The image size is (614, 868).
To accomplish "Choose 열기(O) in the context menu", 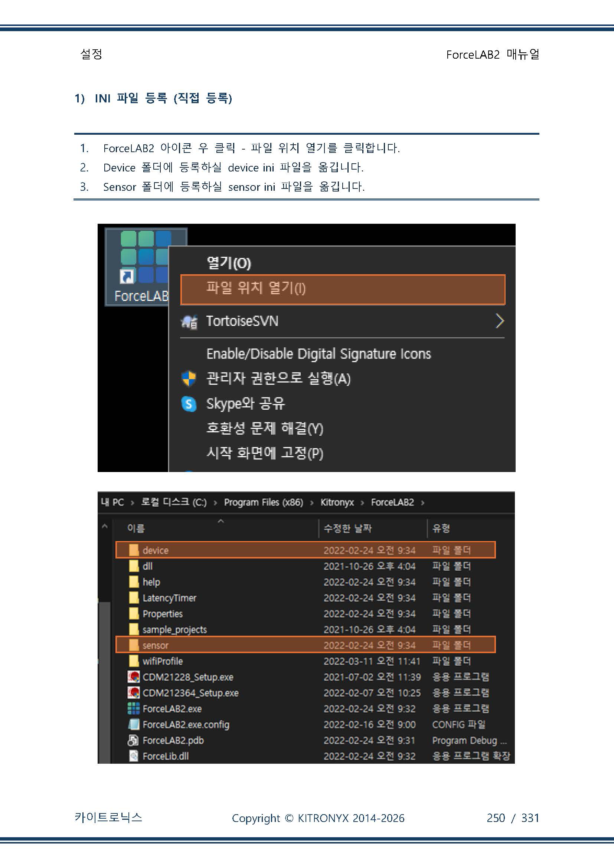I will point(229,263).
